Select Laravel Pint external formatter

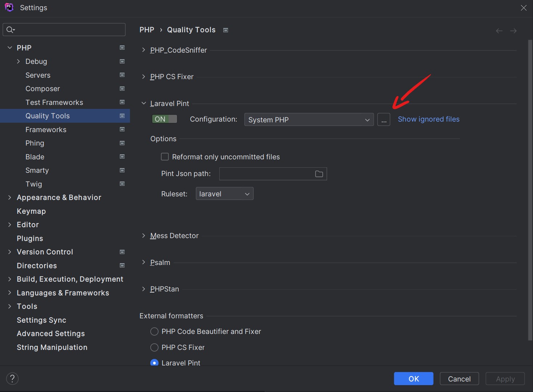pos(154,363)
